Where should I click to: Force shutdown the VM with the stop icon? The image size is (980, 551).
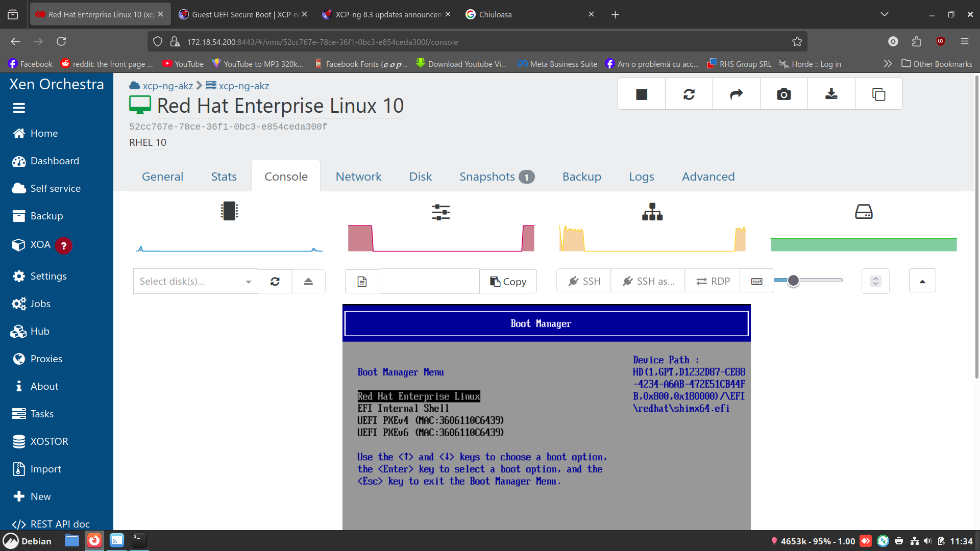pyautogui.click(x=641, y=94)
